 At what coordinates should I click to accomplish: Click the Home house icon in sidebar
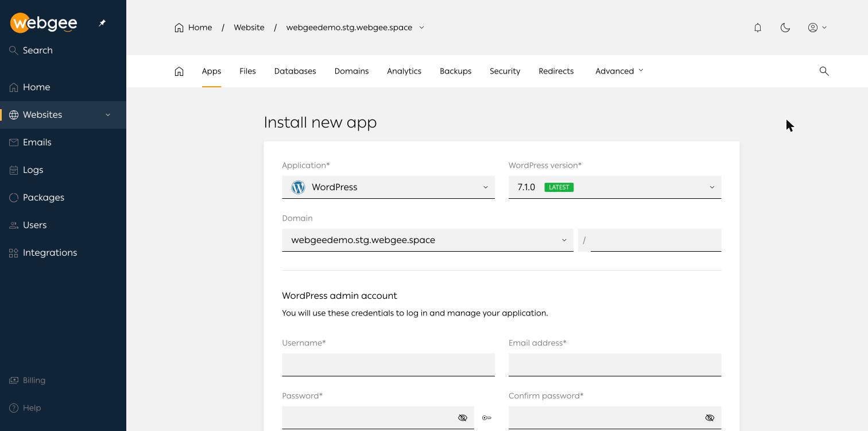[14, 87]
